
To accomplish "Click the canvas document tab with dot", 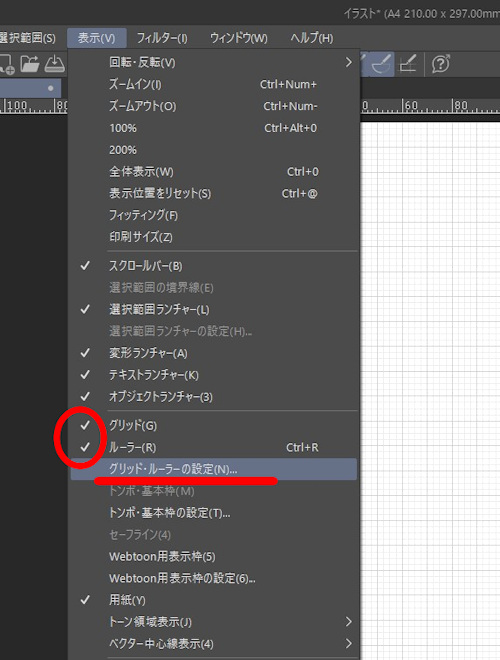I will click(x=30, y=88).
